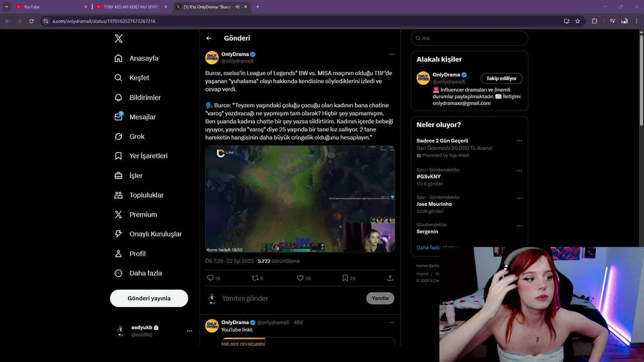Open Keşfet explore page
Screen dimensions: 644x362
pos(132,78)
